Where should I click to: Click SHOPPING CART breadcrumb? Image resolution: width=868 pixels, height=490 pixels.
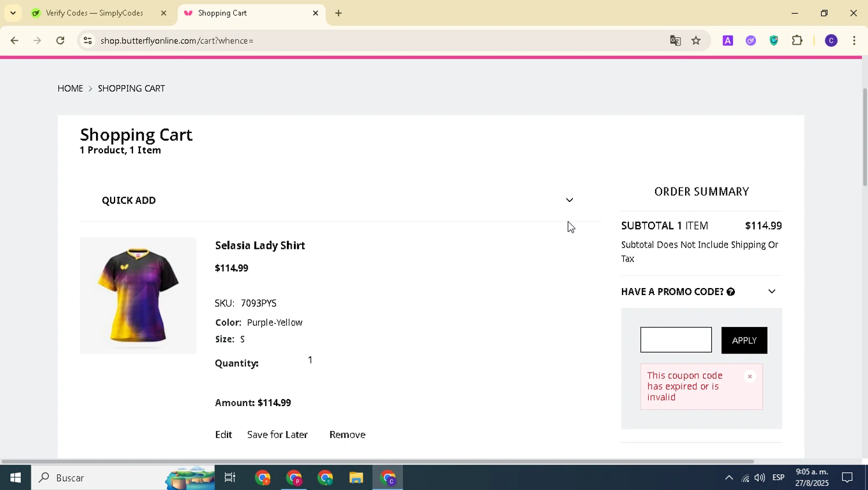(x=131, y=89)
